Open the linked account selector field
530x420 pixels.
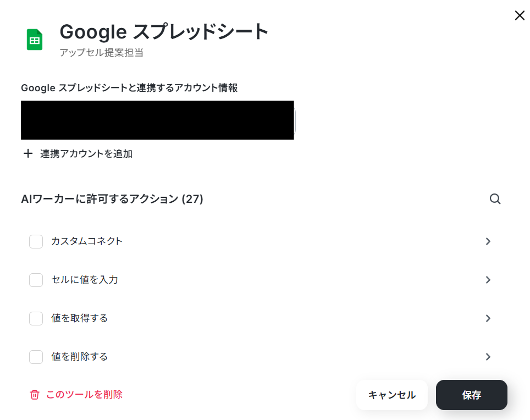(158, 120)
